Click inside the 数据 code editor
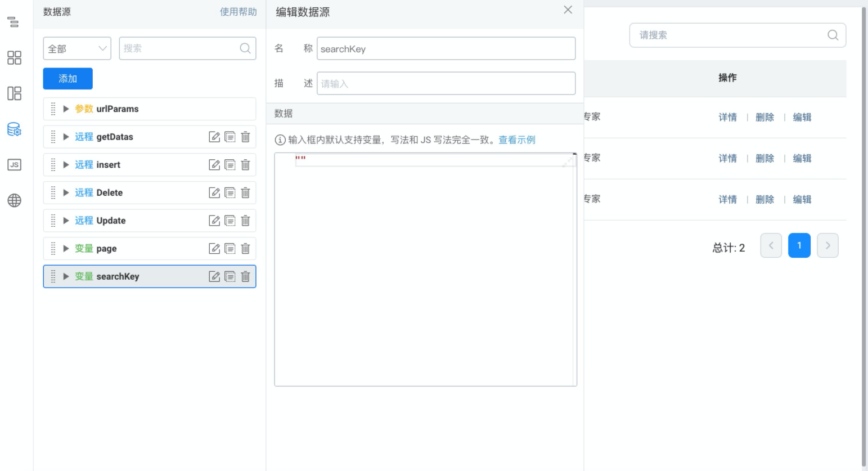868x471 pixels. click(x=425, y=270)
